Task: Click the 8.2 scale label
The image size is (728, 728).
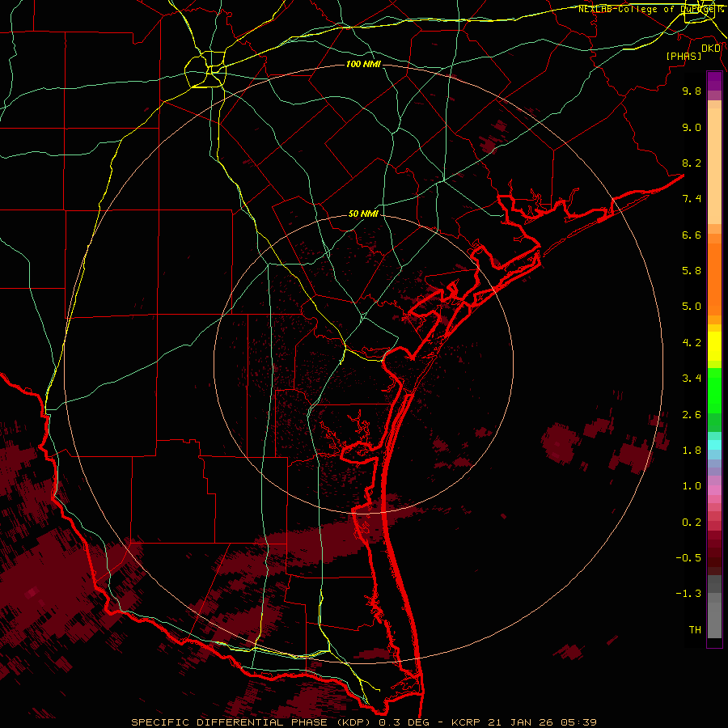Action: 692,163
